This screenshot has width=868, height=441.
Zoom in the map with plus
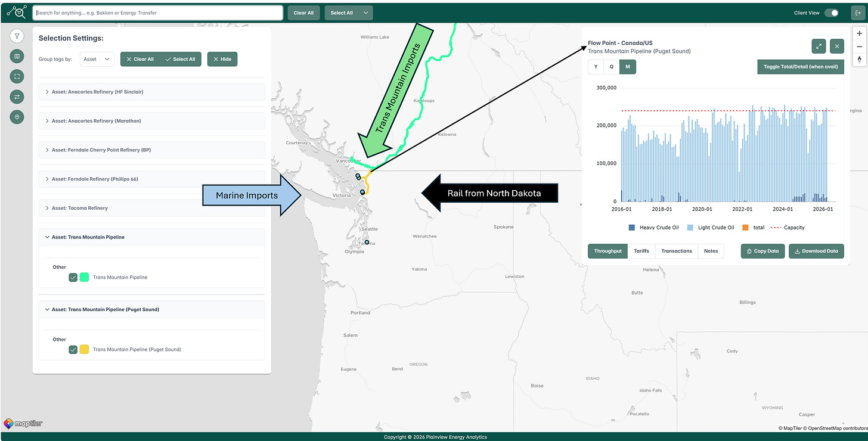859,33
